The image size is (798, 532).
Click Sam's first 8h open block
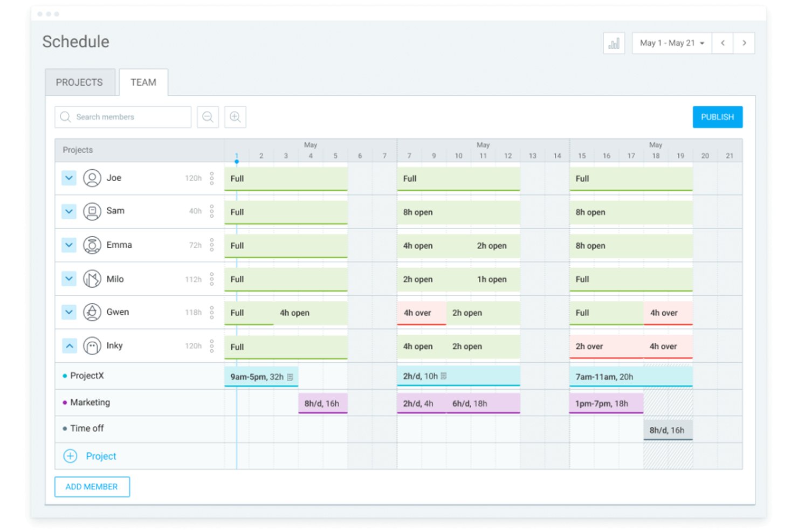pos(459,212)
